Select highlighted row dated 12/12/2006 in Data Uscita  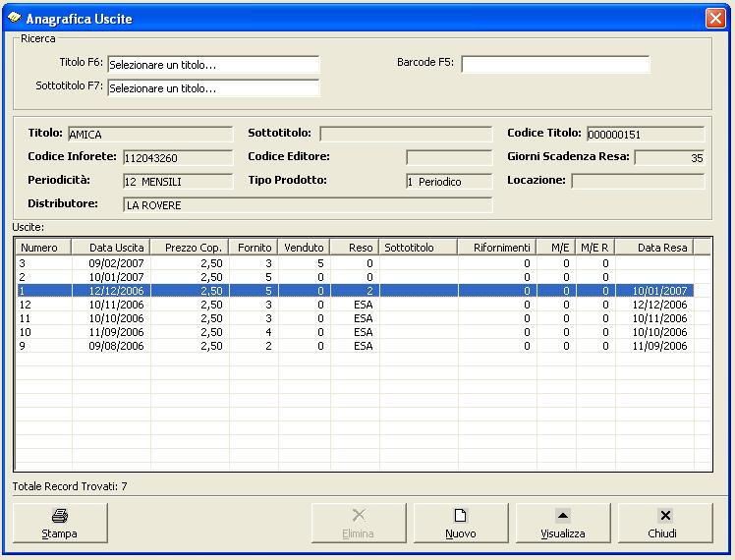coord(356,291)
